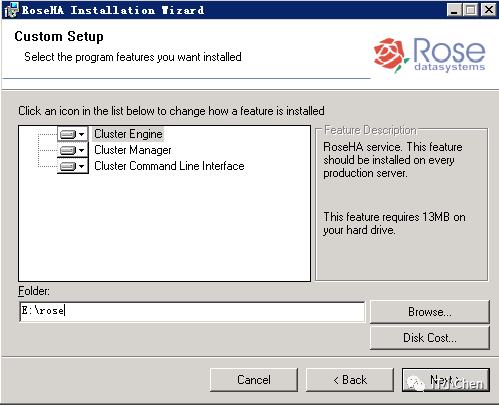This screenshot has height=406, width=499.
Task: Open the Cluster Manager install option arrow
Action: 82,150
